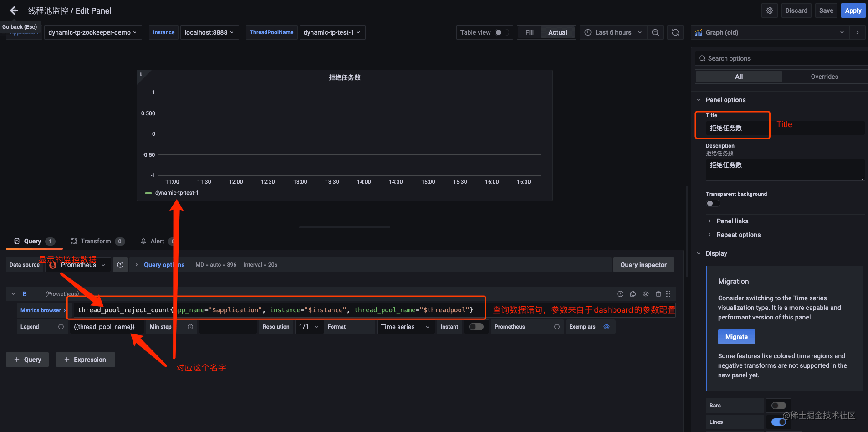Enable the Bars display toggle

click(x=778, y=406)
